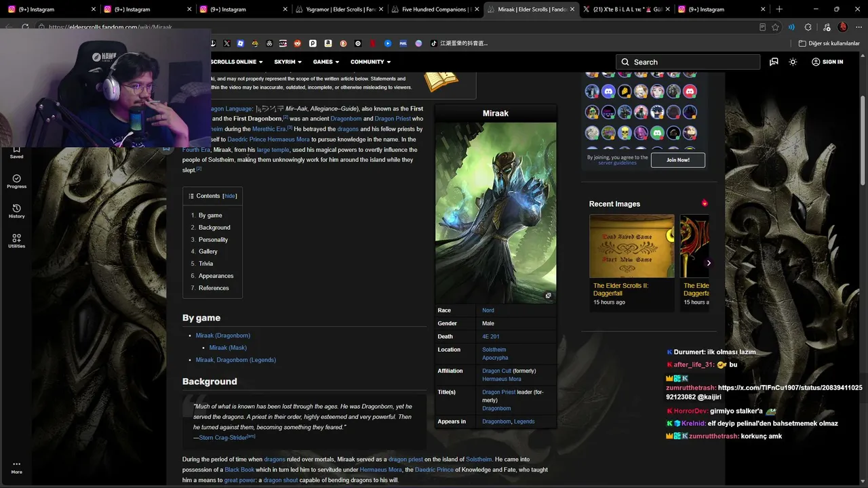Open the 4E 201 death date link
Viewport: 868px width, 488px height.
(491, 337)
